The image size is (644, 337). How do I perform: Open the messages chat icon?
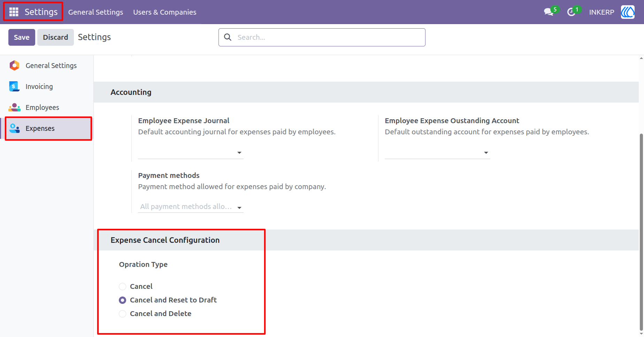(549, 12)
